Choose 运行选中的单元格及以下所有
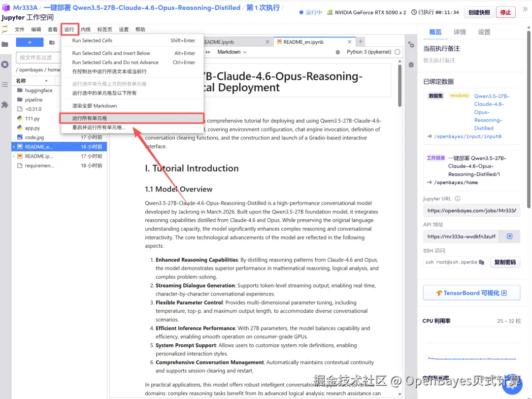Viewport: 532px width, 399px height. pyautogui.click(x=133, y=93)
